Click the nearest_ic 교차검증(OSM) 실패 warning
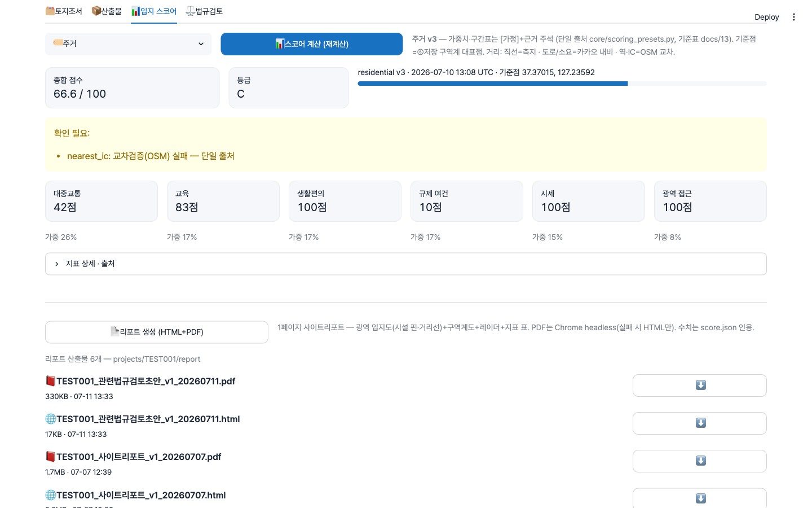The height and width of the screenshot is (508, 812). pos(151,156)
